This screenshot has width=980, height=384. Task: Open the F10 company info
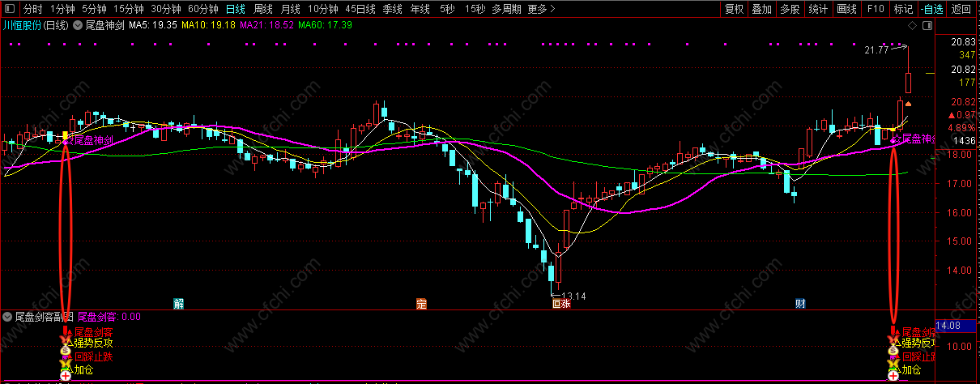point(875,10)
